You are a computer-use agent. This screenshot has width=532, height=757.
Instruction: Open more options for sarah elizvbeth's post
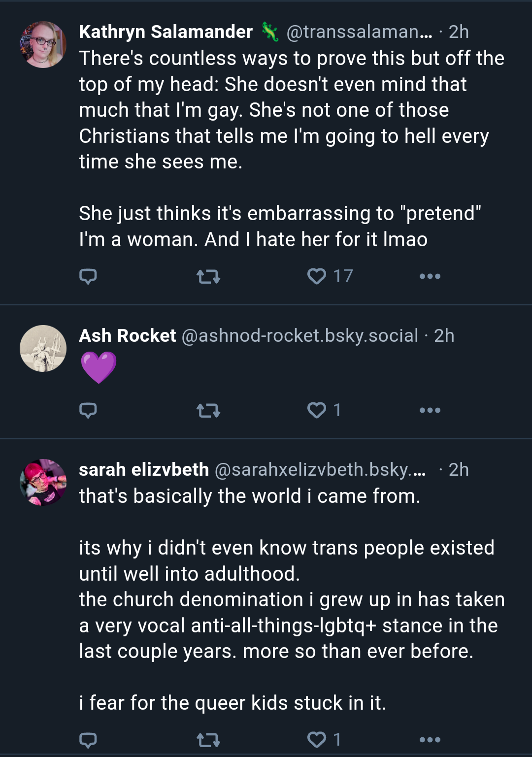coord(430,740)
